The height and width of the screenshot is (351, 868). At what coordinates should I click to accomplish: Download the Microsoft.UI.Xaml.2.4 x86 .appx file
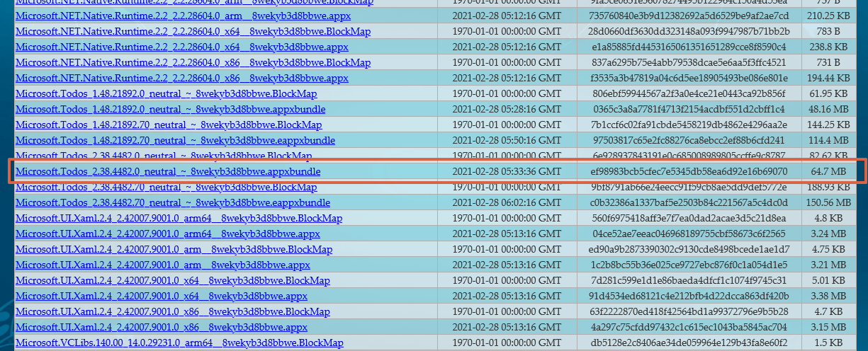coord(162,327)
